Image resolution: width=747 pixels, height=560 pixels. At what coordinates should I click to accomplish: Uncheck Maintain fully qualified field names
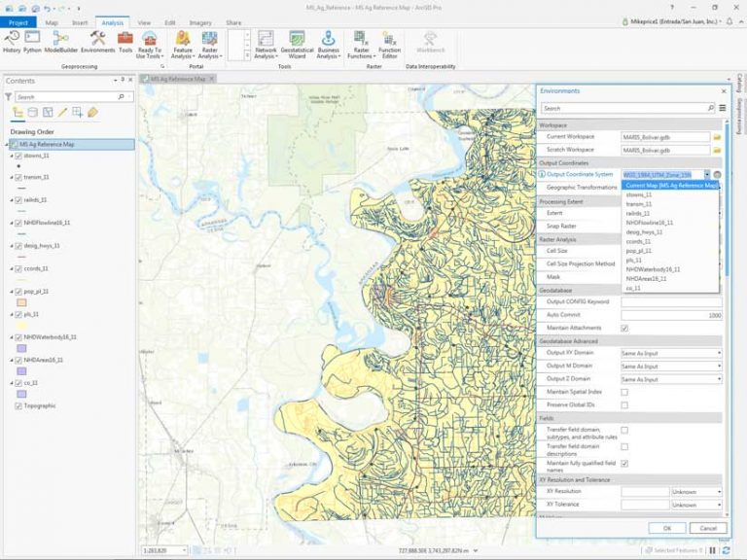(x=624, y=464)
